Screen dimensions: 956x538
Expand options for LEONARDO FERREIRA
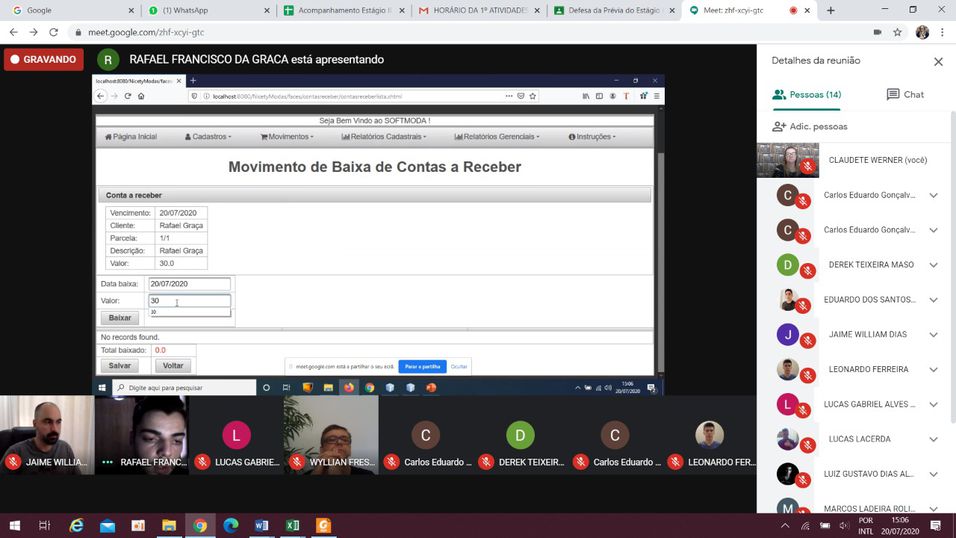coord(933,370)
